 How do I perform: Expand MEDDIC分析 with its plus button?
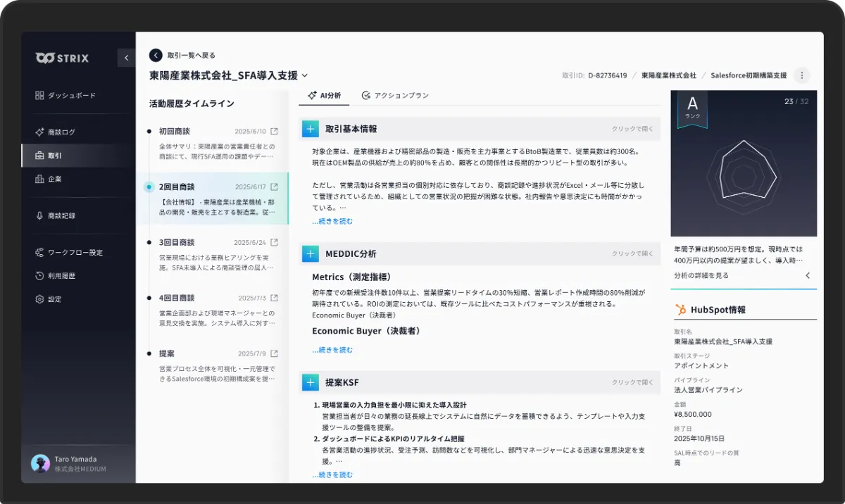311,253
